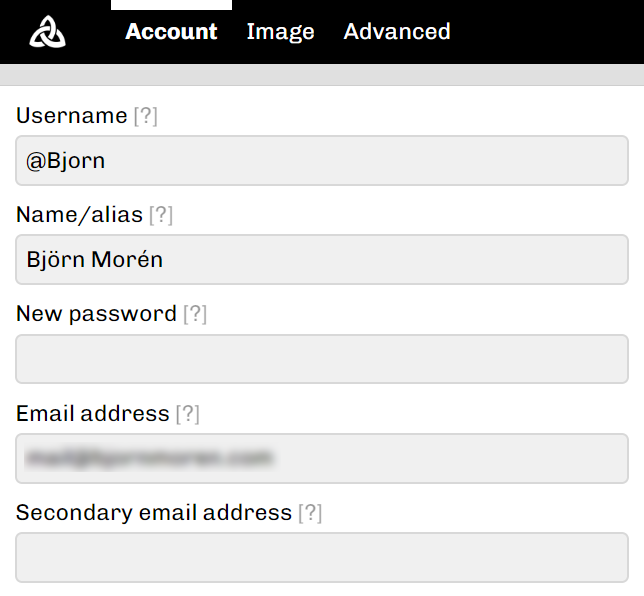
Task: Switch to the Image tab
Action: click(280, 32)
